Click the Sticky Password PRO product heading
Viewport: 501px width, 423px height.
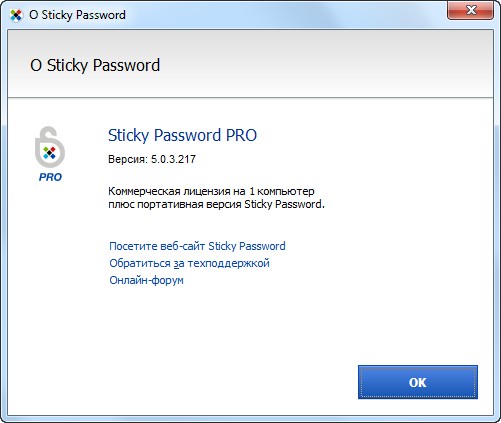point(182,135)
